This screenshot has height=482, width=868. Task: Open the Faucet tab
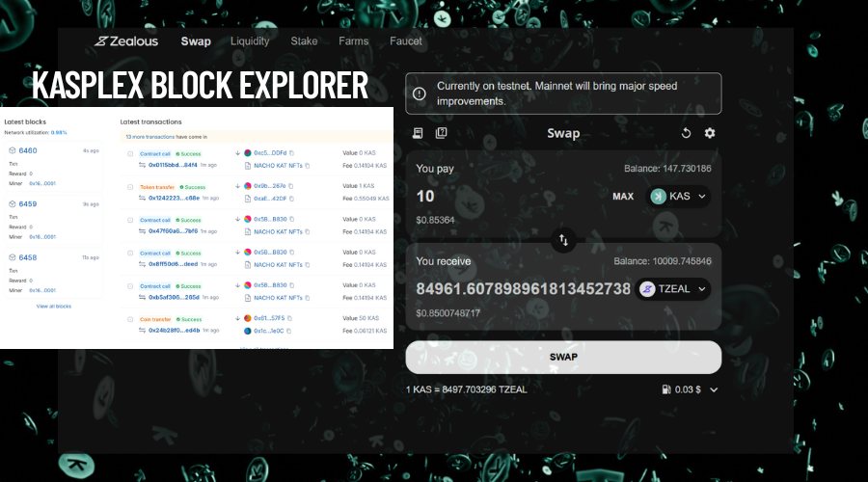(x=406, y=40)
